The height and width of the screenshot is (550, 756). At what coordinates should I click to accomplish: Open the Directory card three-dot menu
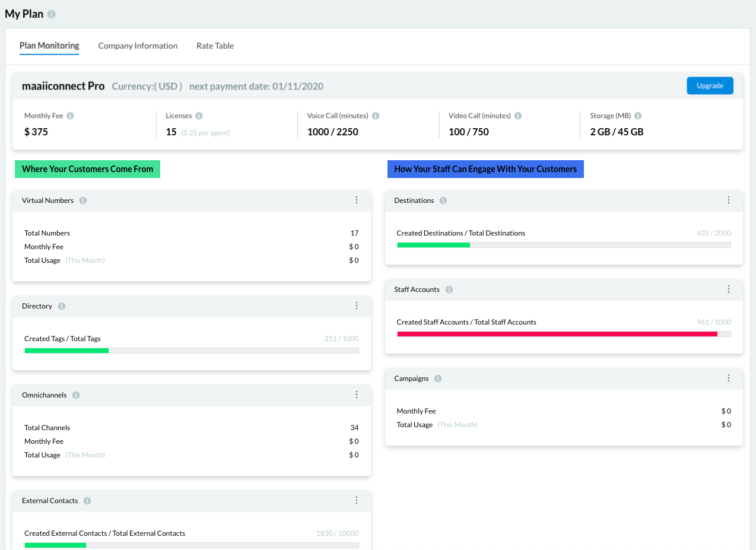pos(357,306)
